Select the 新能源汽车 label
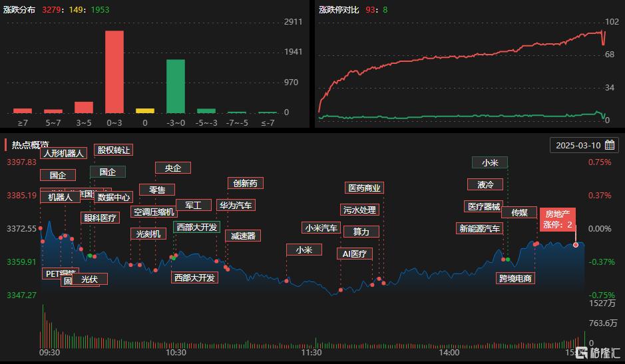This screenshot has width=625, height=364. [479, 228]
